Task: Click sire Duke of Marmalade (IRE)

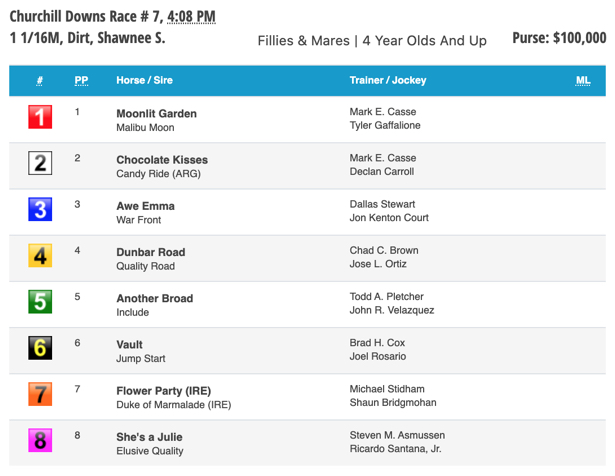Action: (174, 405)
